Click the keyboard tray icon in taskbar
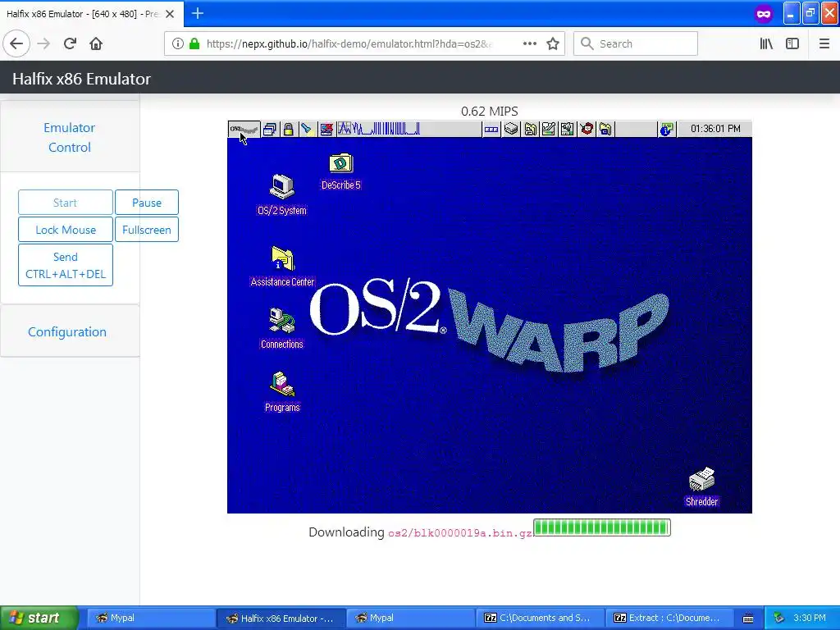Viewport: 840px width, 630px height. [x=748, y=619]
